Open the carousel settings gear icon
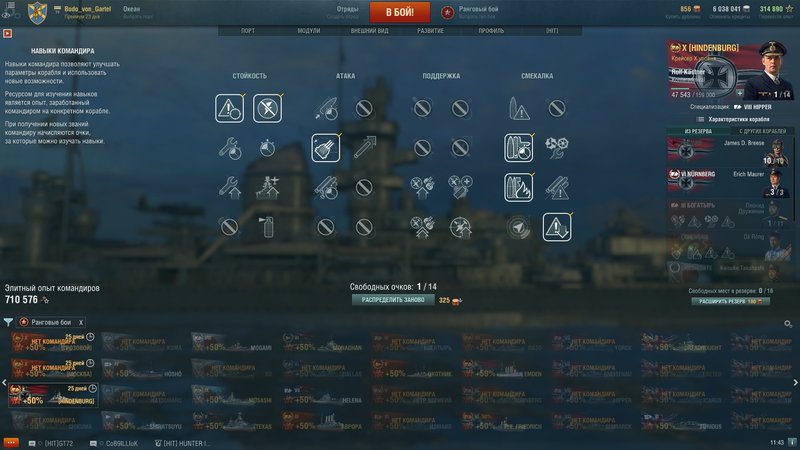800x450 pixels. 788,324
